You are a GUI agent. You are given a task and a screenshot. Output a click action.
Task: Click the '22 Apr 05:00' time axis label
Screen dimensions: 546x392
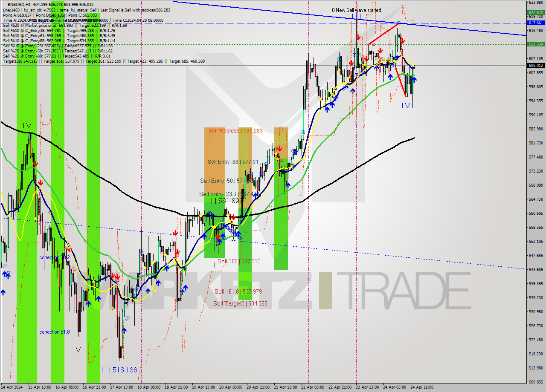coord(313,388)
